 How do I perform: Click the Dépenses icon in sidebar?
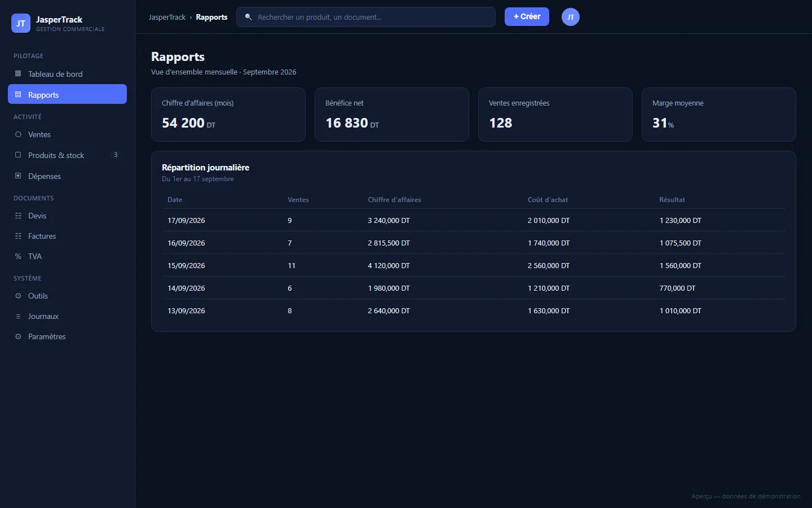18,176
